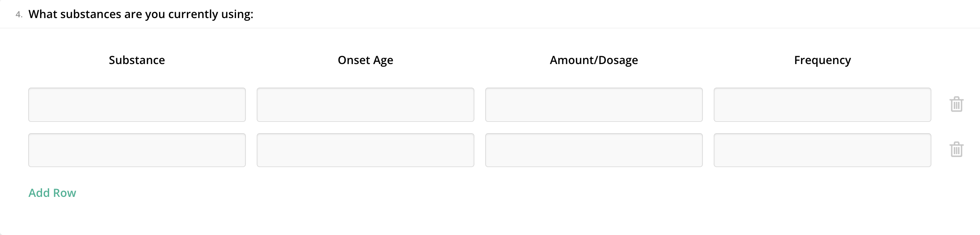This screenshot has width=980, height=235.
Task: Select the first row Amount/Dosage field
Action: tap(594, 105)
